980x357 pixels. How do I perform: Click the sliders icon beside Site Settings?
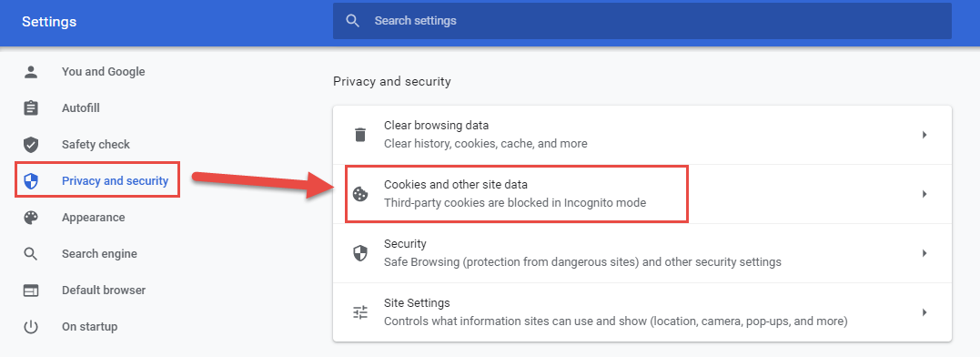[360, 312]
